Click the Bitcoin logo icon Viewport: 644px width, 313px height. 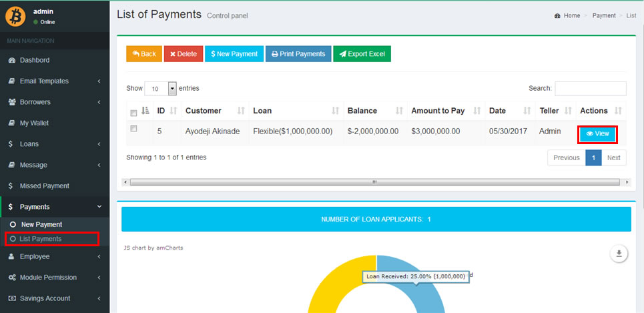[x=15, y=16]
